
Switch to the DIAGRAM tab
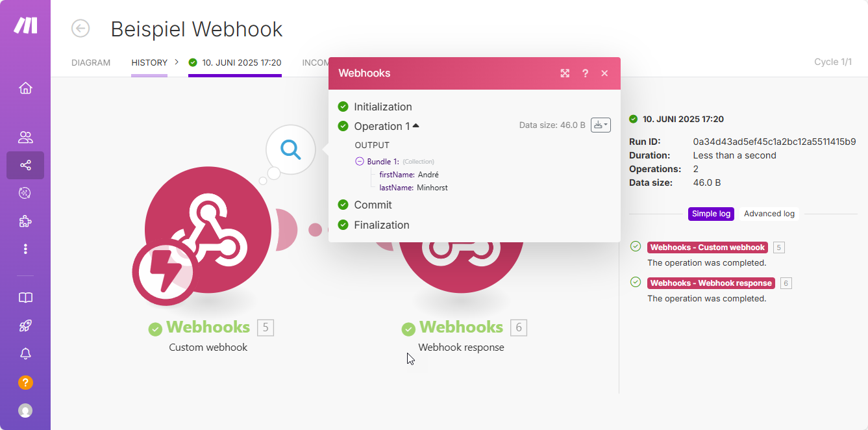click(x=91, y=63)
